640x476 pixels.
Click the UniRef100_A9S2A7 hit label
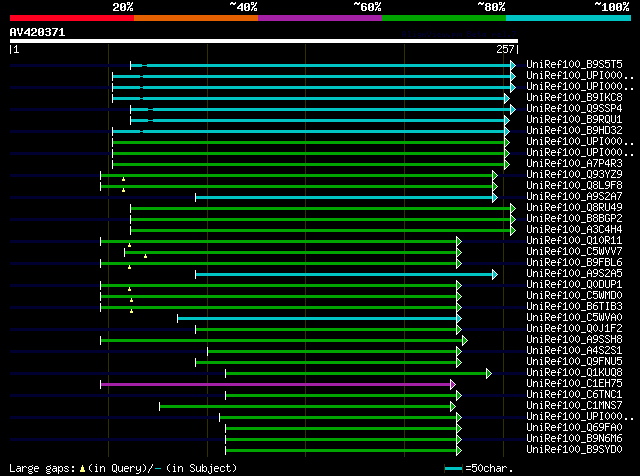pos(574,197)
